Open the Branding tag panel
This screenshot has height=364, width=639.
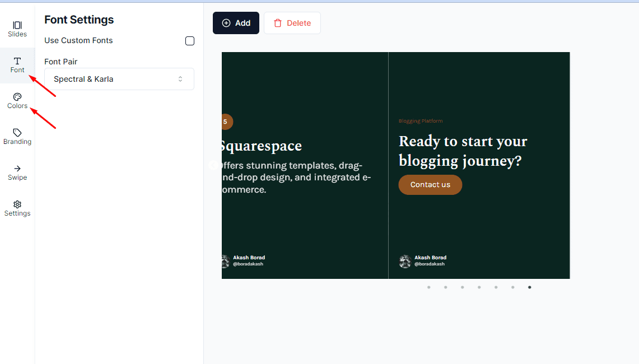click(x=17, y=137)
